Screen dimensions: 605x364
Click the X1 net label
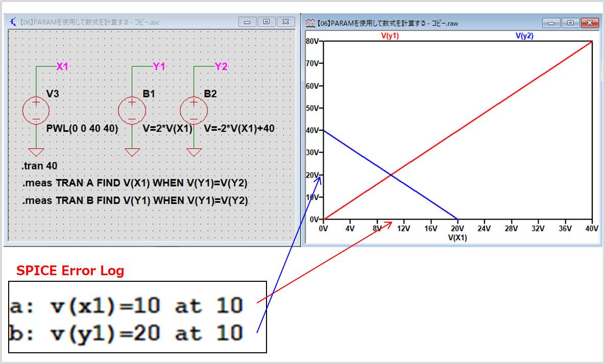61,66
